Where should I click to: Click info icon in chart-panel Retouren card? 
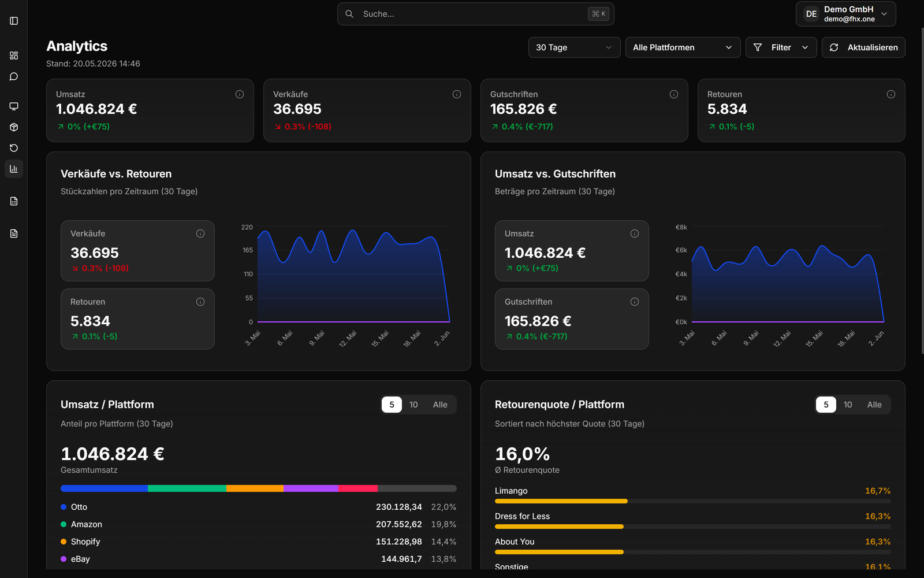(x=200, y=302)
